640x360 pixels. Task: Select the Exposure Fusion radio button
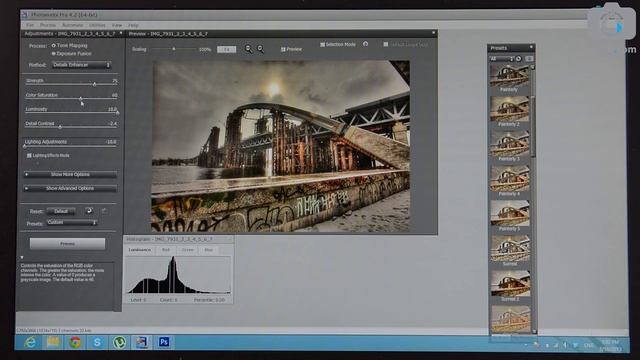pyautogui.click(x=53, y=53)
